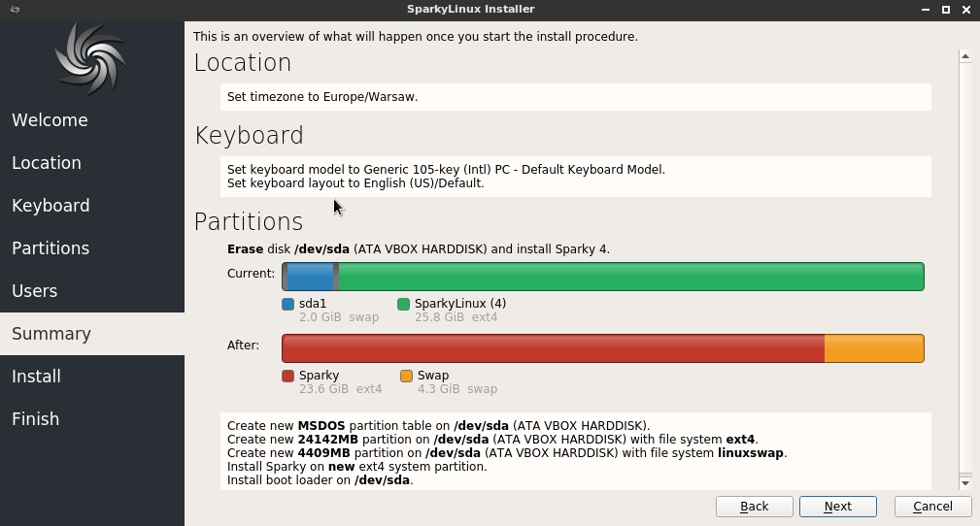Click '2.0 GiB swap' under sda1

(x=339, y=317)
